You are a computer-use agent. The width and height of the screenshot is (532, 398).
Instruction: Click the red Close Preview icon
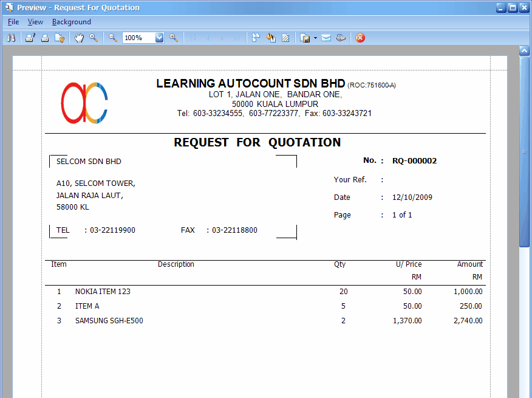[360, 38]
